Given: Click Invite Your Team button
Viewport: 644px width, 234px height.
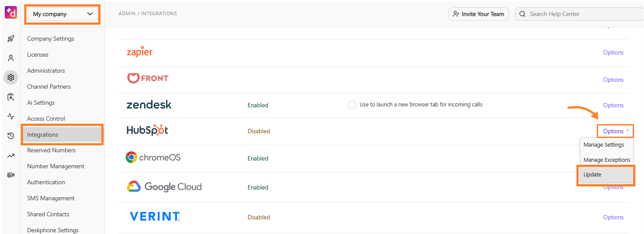Looking at the screenshot, I should [479, 14].
